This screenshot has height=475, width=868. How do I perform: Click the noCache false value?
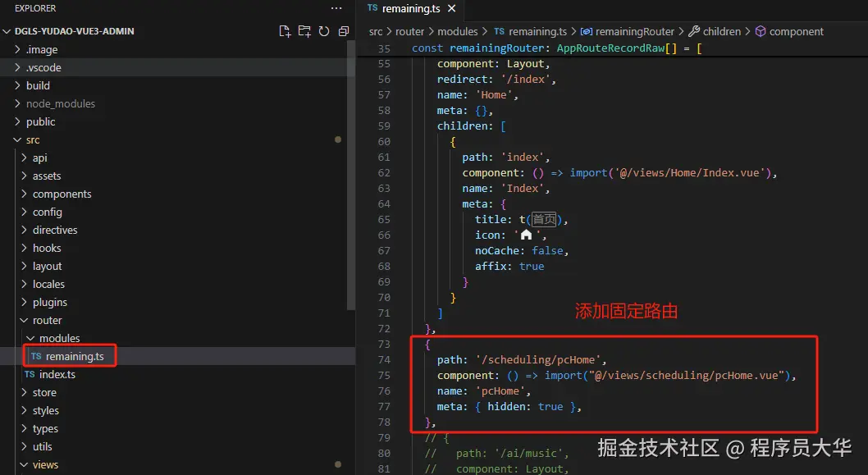547,251
